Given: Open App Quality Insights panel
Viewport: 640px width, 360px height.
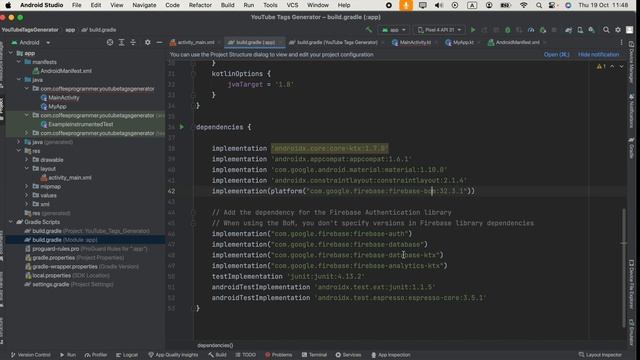Looking at the screenshot, I should click(x=173, y=355).
